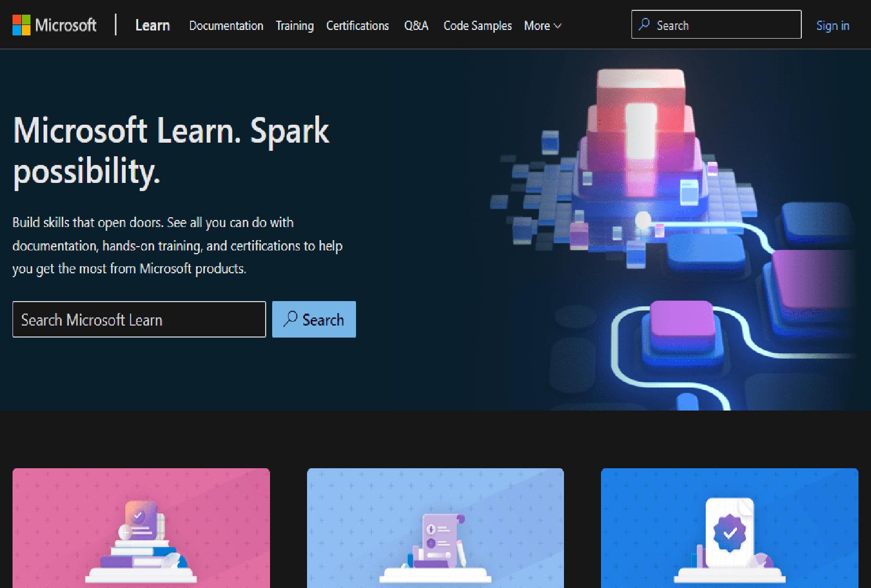Click the magnifier icon inside the hero Search button
Viewport: 871px width, 588px height.
pyautogui.click(x=290, y=320)
